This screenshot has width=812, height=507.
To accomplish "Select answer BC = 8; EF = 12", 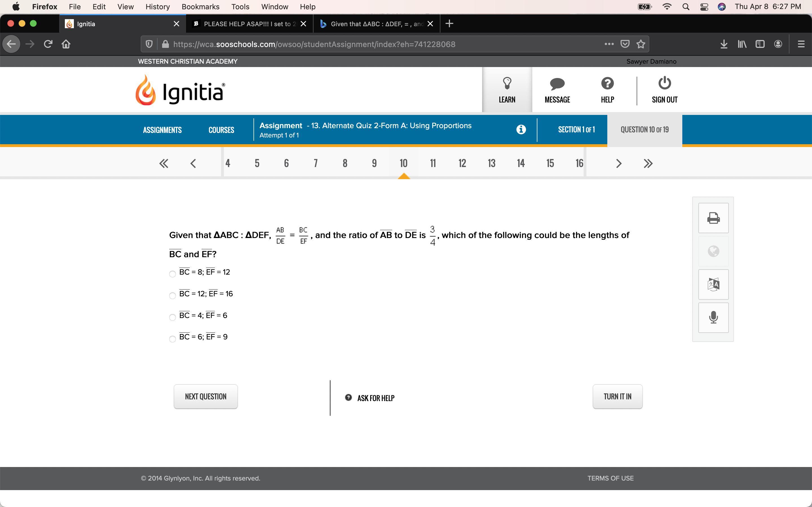I will click(x=173, y=274).
